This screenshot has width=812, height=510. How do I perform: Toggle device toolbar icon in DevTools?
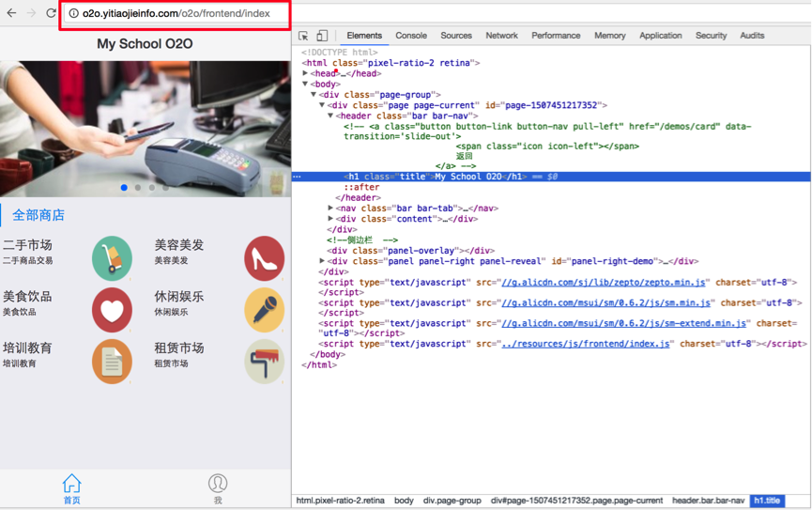point(322,36)
